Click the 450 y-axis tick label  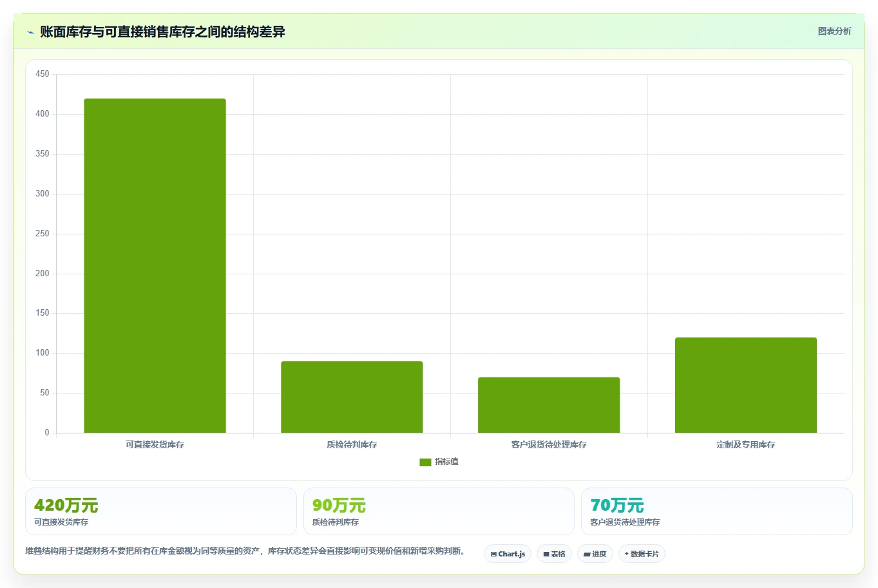(x=43, y=74)
